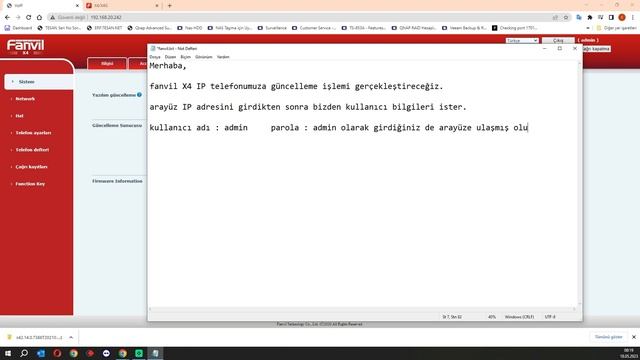Image resolution: width=640 pixels, height=360 pixels.
Task: Open Windows taskbar search
Action: tap(24, 353)
